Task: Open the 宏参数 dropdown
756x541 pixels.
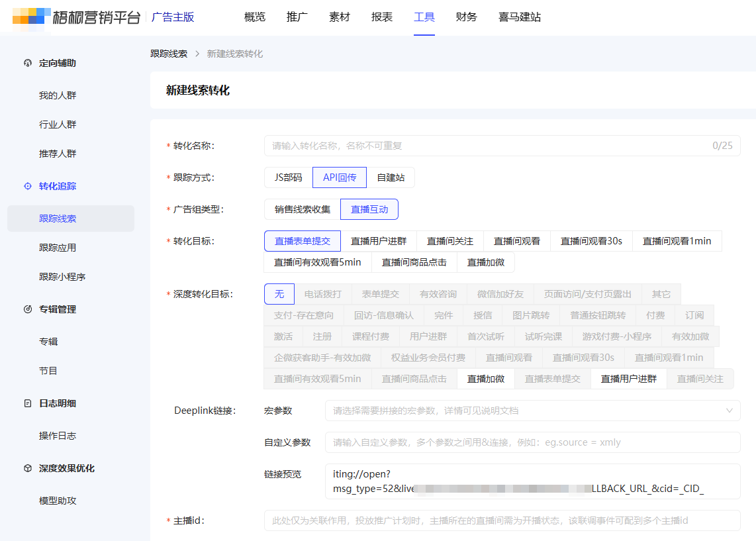Action: tap(533, 411)
